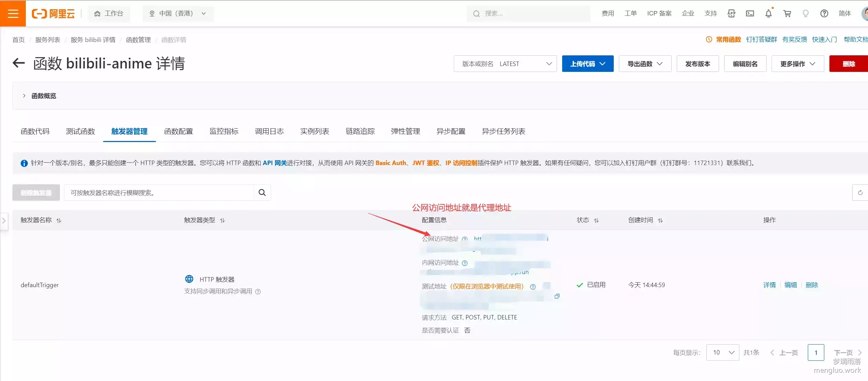Open notifications bell
The width and height of the screenshot is (868, 381).
click(x=769, y=13)
